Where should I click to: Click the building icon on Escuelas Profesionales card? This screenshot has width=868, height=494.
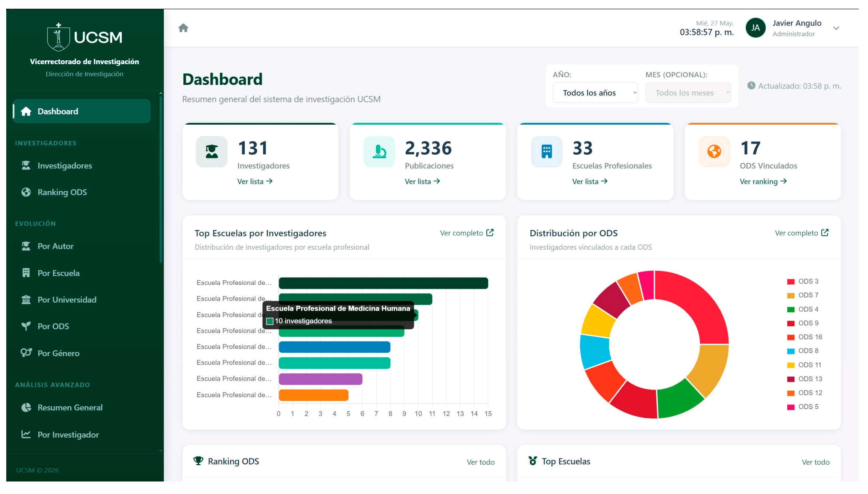click(547, 151)
